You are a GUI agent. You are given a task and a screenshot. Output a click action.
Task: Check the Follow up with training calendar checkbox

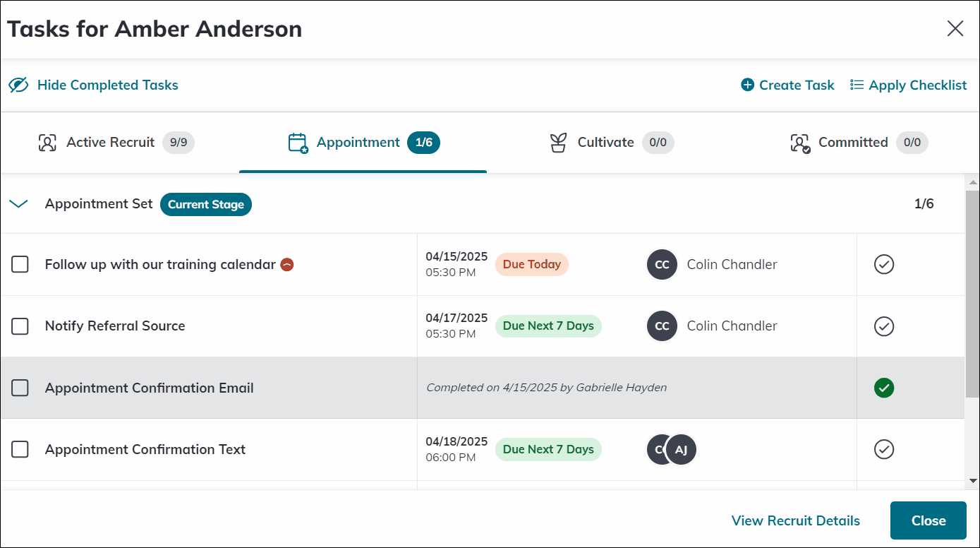(x=20, y=265)
